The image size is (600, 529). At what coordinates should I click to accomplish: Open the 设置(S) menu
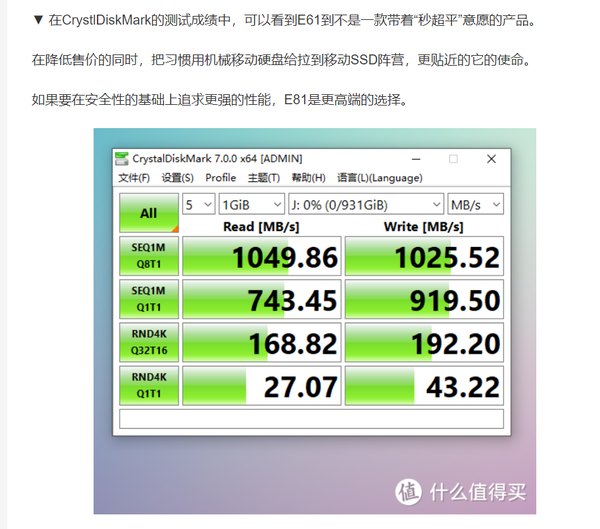pyautogui.click(x=177, y=178)
